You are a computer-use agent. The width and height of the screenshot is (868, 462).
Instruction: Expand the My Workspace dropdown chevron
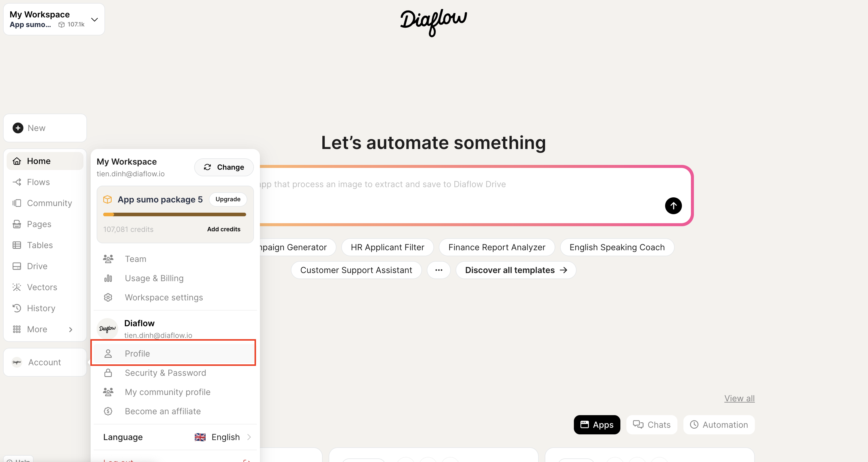click(95, 20)
